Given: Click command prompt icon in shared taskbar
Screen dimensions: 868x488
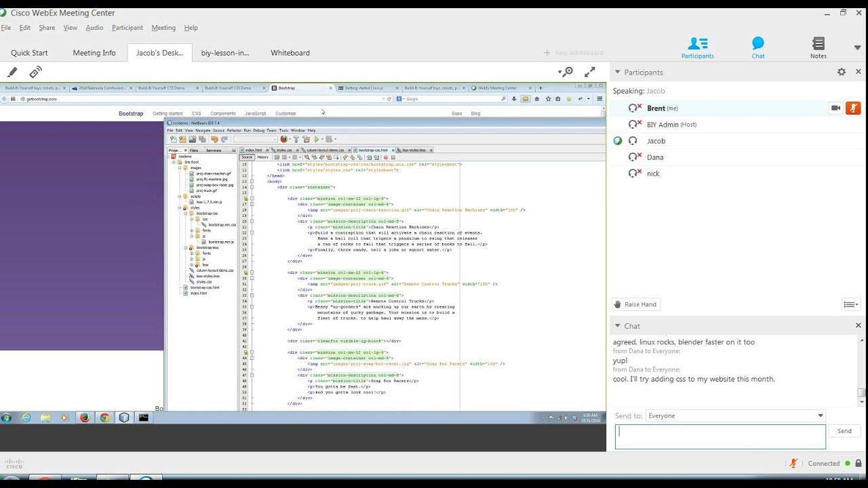Looking at the screenshot, I should (x=144, y=418).
